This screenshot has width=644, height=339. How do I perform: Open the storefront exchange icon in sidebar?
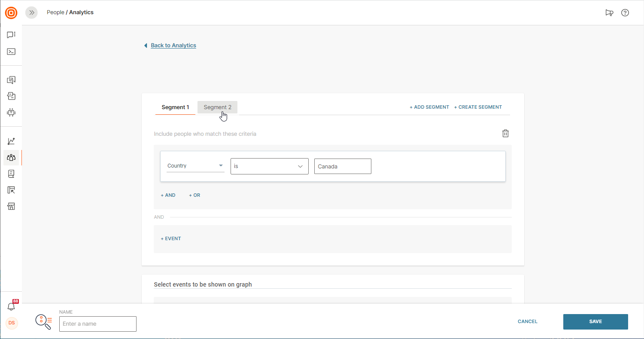tap(11, 207)
